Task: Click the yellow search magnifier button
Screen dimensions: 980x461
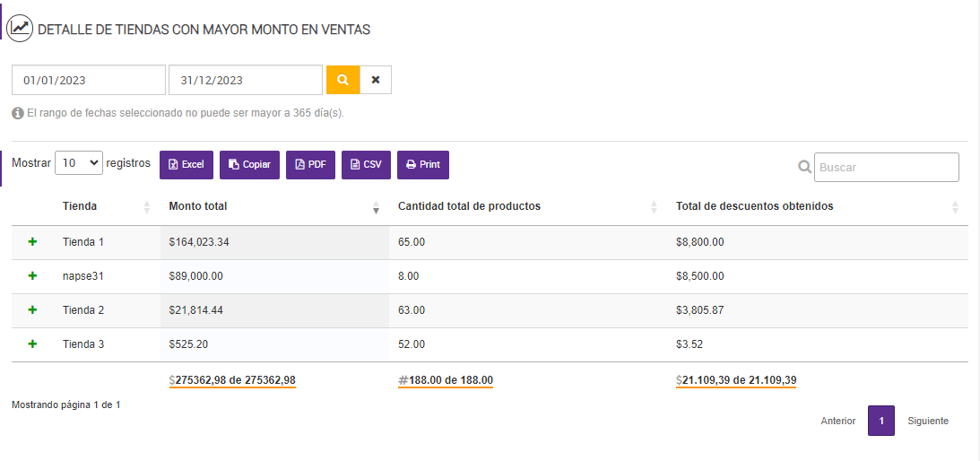Action: click(343, 80)
